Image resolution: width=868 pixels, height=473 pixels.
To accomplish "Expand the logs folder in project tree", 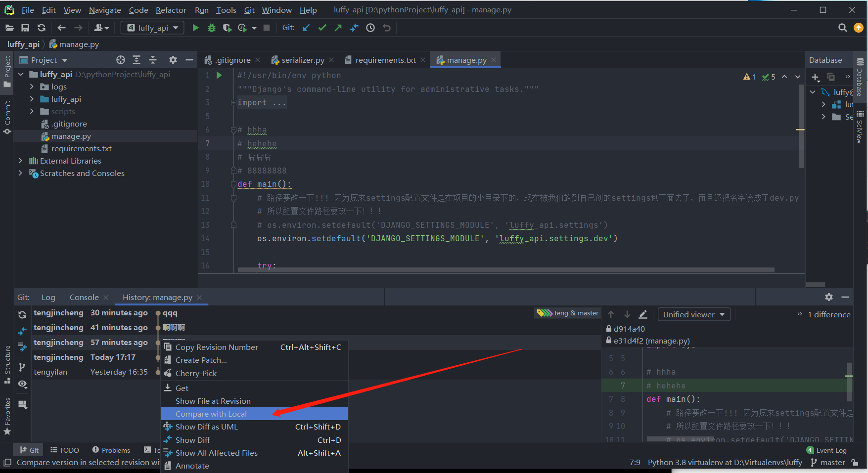I will 32,86.
